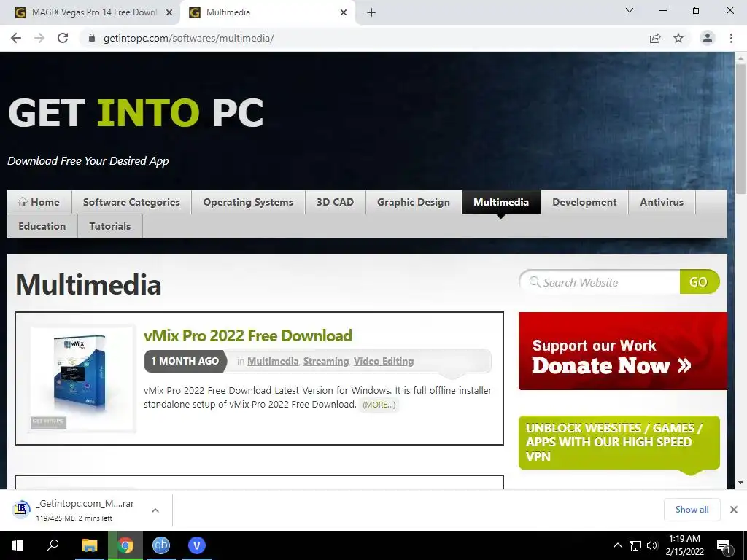This screenshot has width=747, height=560.
Task: Open the Video Editing category link
Action: pos(384,361)
